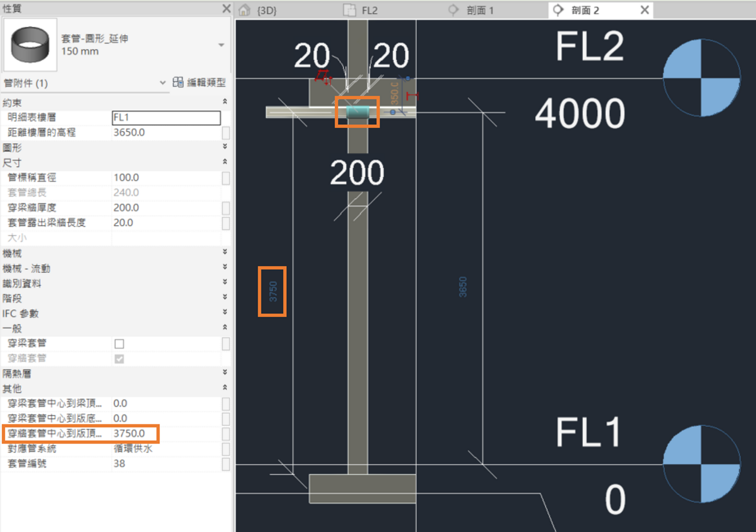Image resolution: width=756 pixels, height=532 pixels.
Task: Expand the 圖形 properties group
Action: (x=225, y=147)
